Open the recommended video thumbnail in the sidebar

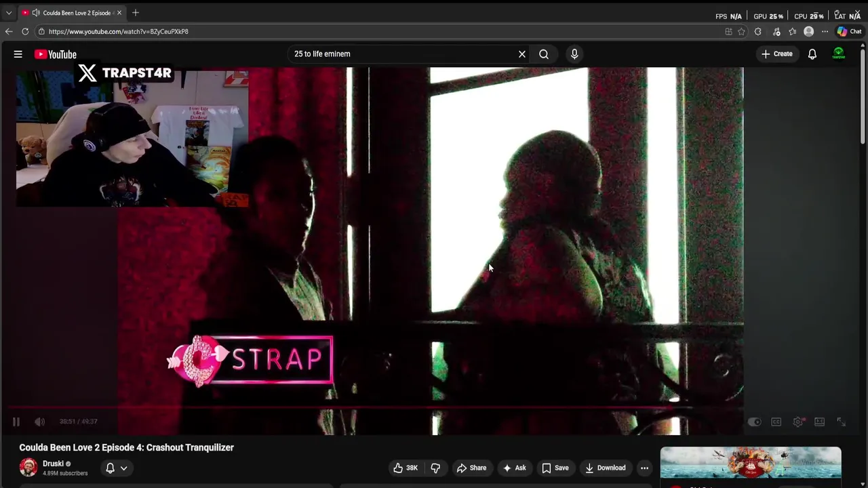pos(751,464)
